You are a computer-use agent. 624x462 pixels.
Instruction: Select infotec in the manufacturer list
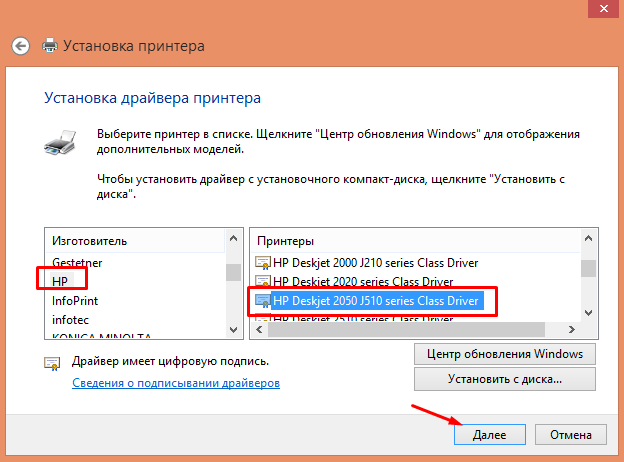70,320
